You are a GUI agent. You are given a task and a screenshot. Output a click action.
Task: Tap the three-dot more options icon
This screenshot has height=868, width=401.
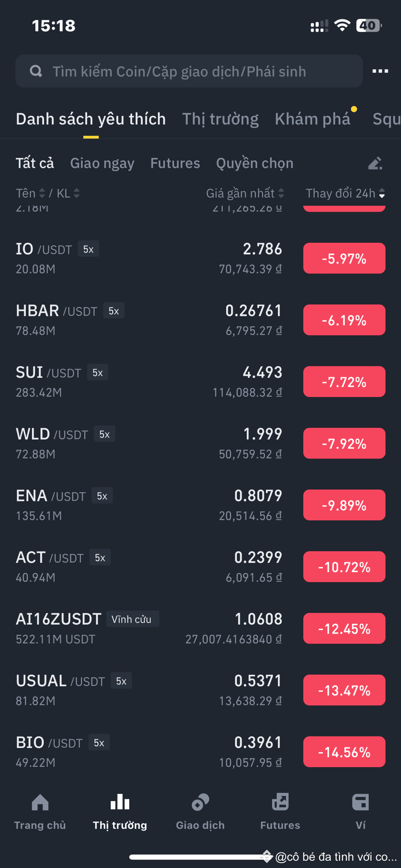[x=380, y=71]
